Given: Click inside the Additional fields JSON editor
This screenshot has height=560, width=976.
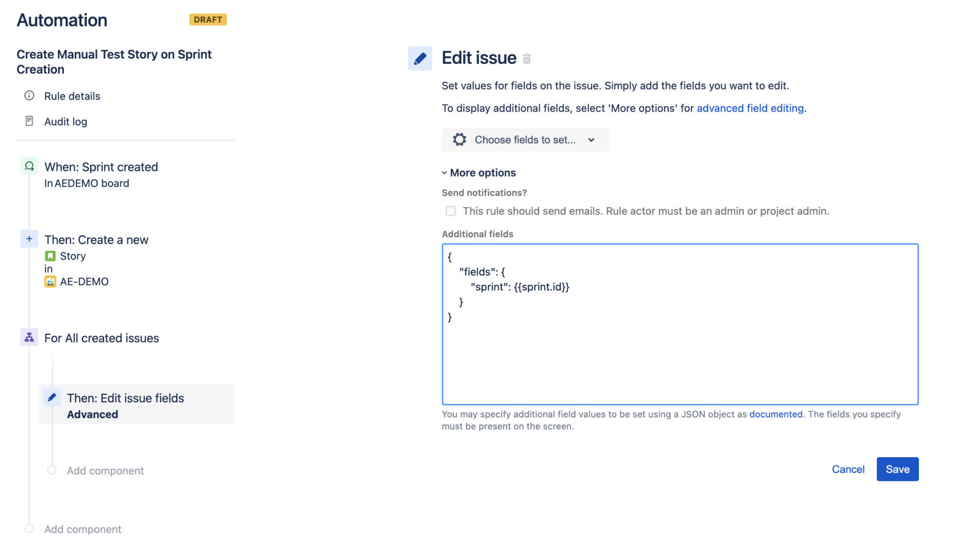Looking at the screenshot, I should (x=679, y=324).
